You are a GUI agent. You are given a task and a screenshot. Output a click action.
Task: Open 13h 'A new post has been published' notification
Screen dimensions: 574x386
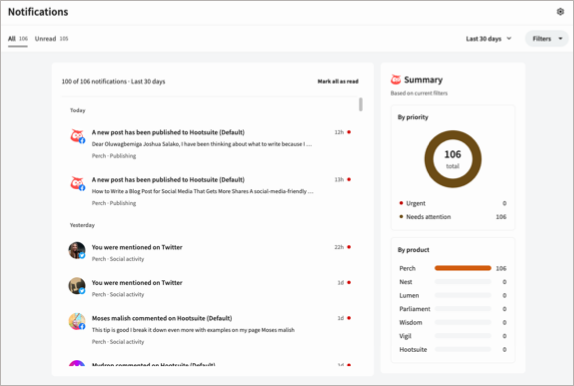pos(210,191)
